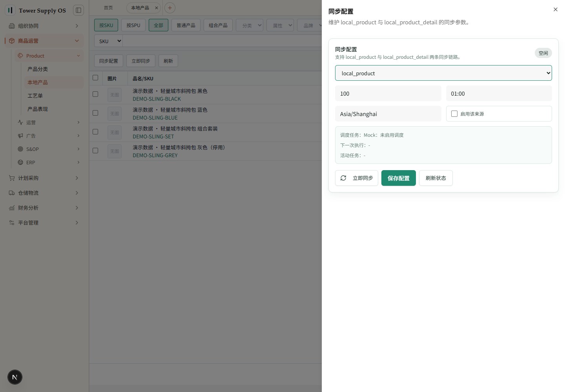Close the 同步配置 side panel
This screenshot has width=565, height=392.
pyautogui.click(x=556, y=9)
